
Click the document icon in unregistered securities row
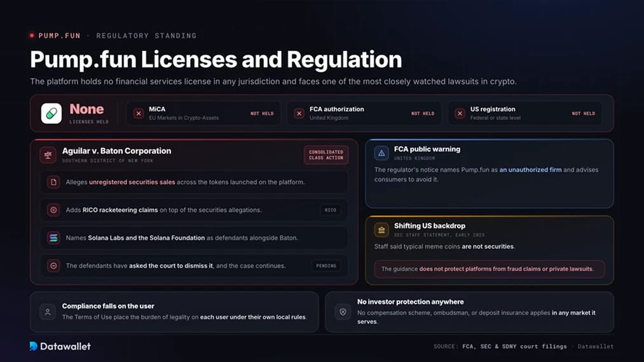click(53, 182)
